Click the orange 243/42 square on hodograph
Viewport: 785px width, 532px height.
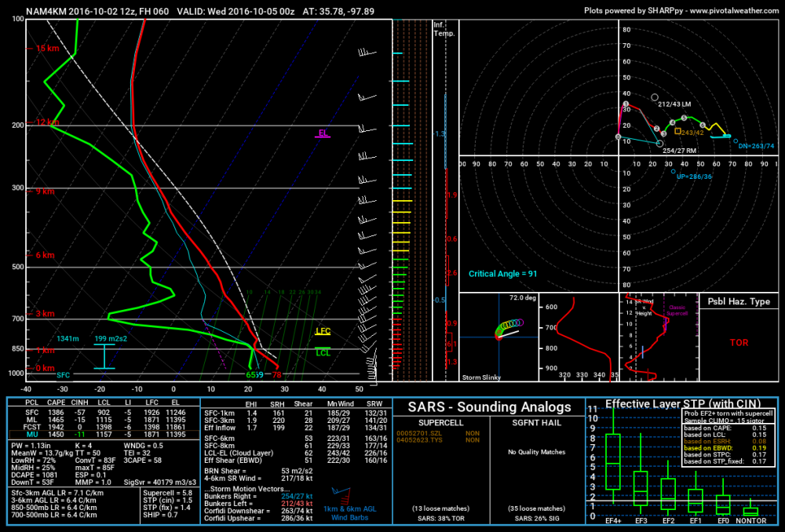point(677,131)
